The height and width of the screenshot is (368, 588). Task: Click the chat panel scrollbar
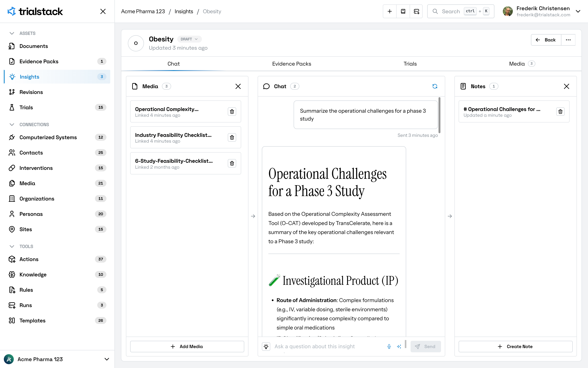pyautogui.click(x=439, y=115)
